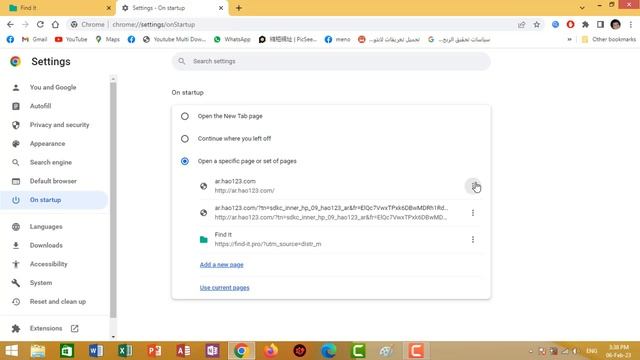Open Access from the taskbar
This screenshot has height=360, width=640.
(x=183, y=351)
